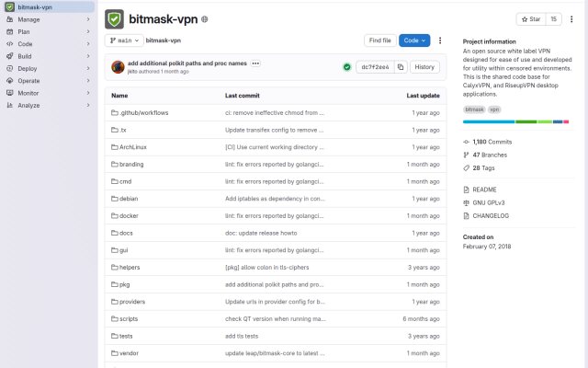Open the docs folder
Viewport: 588px width, 368px height.
tap(126, 233)
